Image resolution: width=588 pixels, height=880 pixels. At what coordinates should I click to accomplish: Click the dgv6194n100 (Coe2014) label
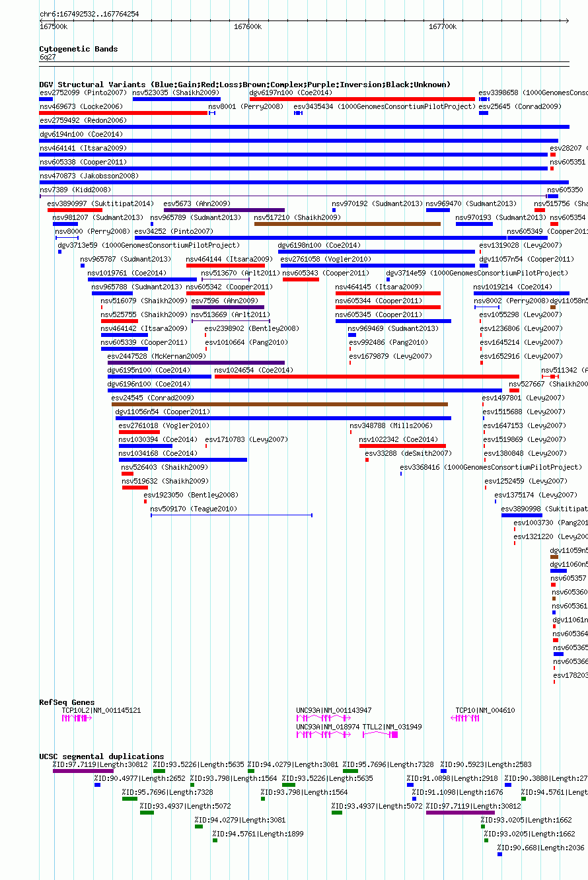[x=81, y=134]
